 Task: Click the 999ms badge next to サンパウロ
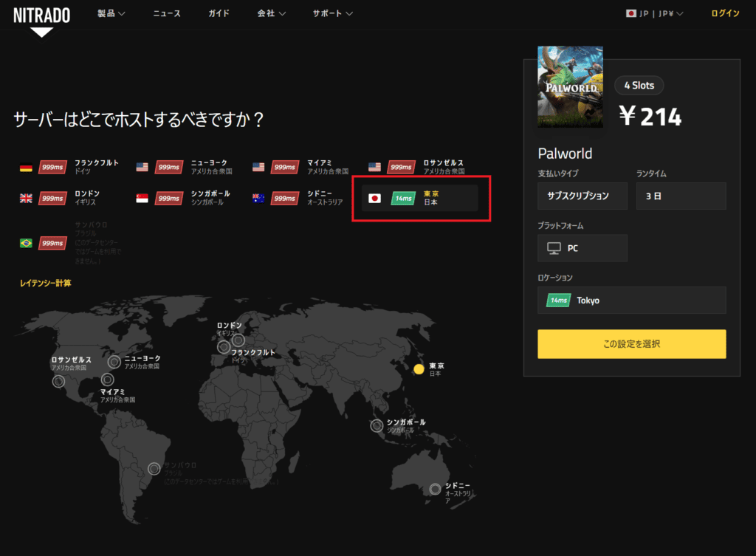point(52,243)
